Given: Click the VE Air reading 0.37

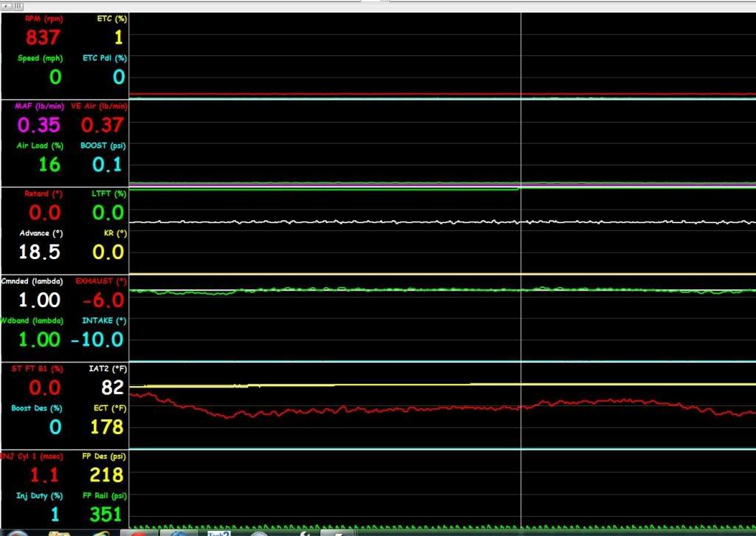Looking at the screenshot, I should 102,125.
